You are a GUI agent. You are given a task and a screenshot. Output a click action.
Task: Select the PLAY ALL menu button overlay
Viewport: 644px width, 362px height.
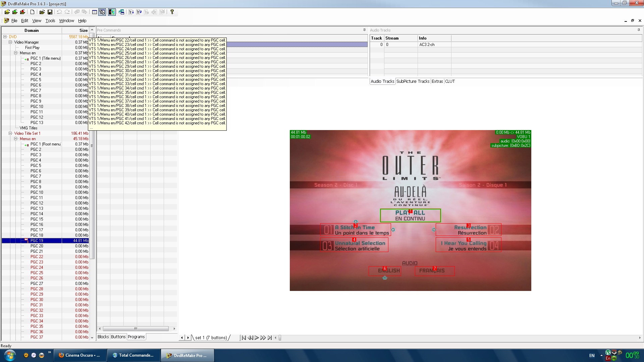(x=410, y=216)
